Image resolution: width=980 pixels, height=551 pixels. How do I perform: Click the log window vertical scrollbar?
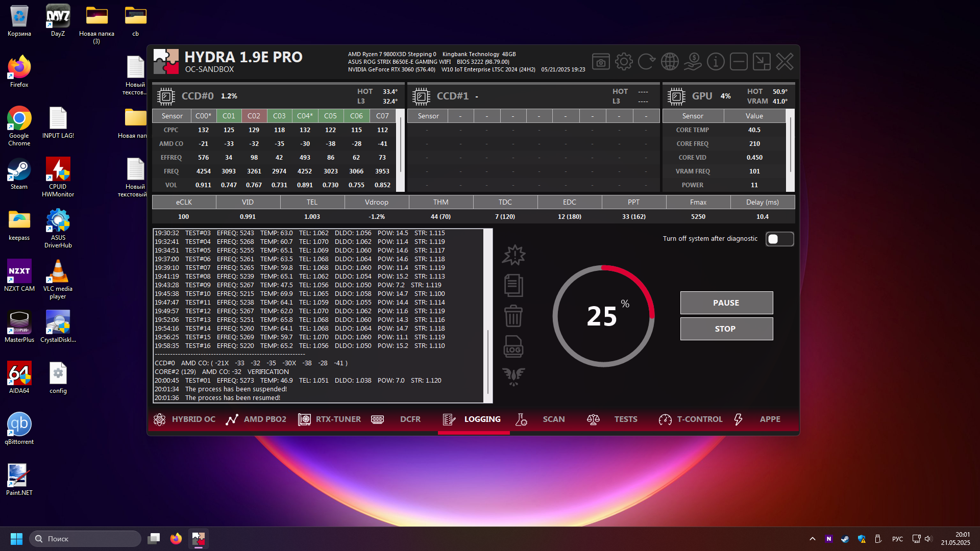[488, 316]
